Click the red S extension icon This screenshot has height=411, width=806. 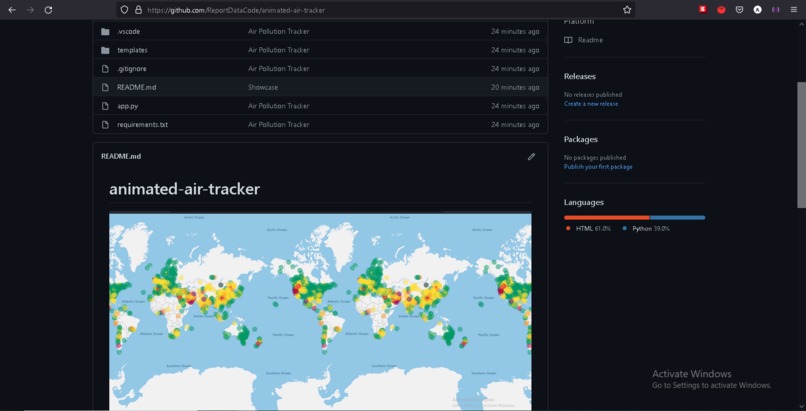click(703, 9)
